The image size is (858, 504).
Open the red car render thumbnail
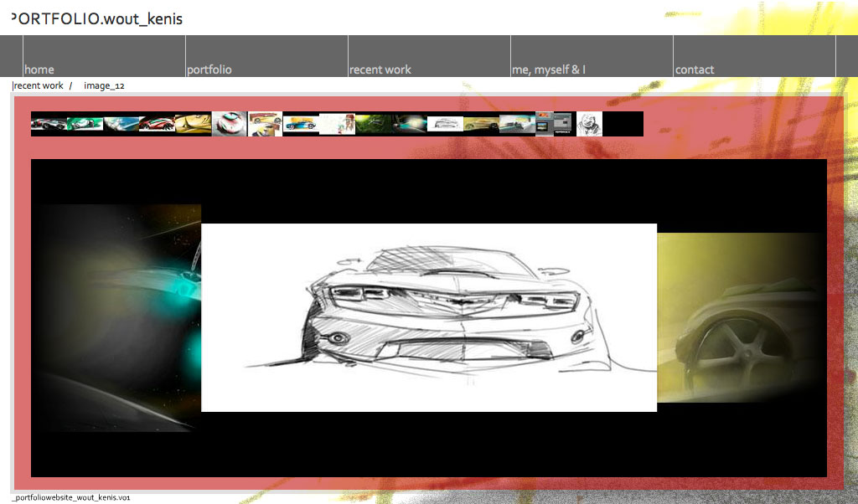157,124
